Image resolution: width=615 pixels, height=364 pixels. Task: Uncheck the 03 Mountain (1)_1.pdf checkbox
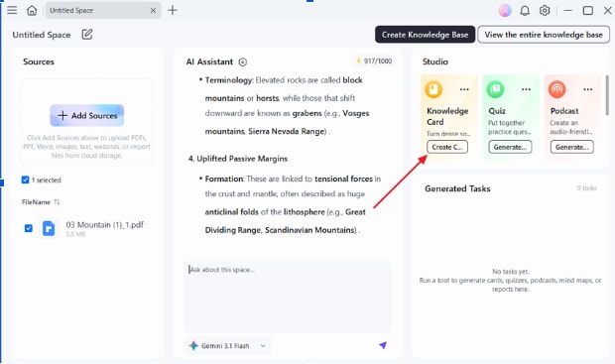click(28, 228)
